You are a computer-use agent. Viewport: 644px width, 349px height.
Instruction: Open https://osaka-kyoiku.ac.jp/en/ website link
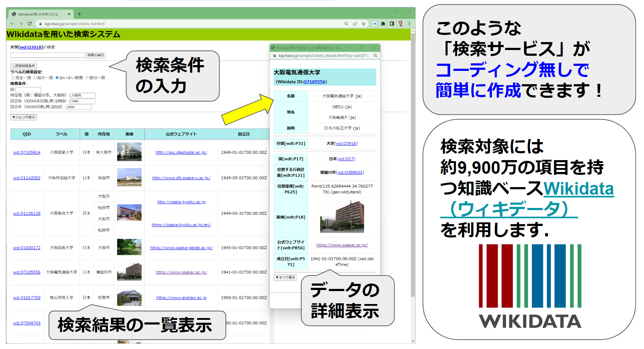181,225
